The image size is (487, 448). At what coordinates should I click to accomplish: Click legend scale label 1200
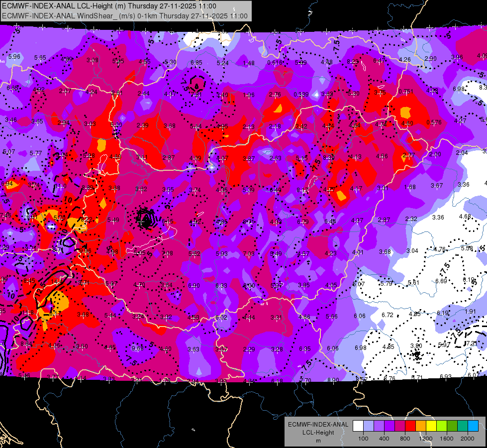[x=425, y=439]
